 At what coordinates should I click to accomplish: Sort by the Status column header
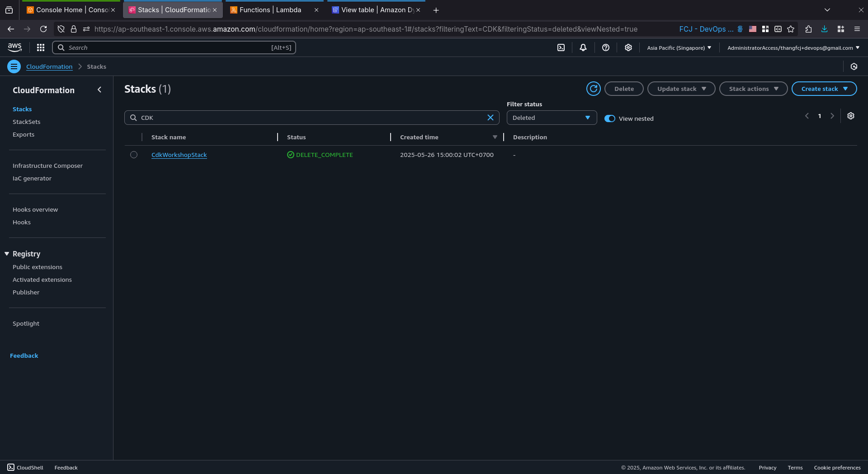[297, 137]
